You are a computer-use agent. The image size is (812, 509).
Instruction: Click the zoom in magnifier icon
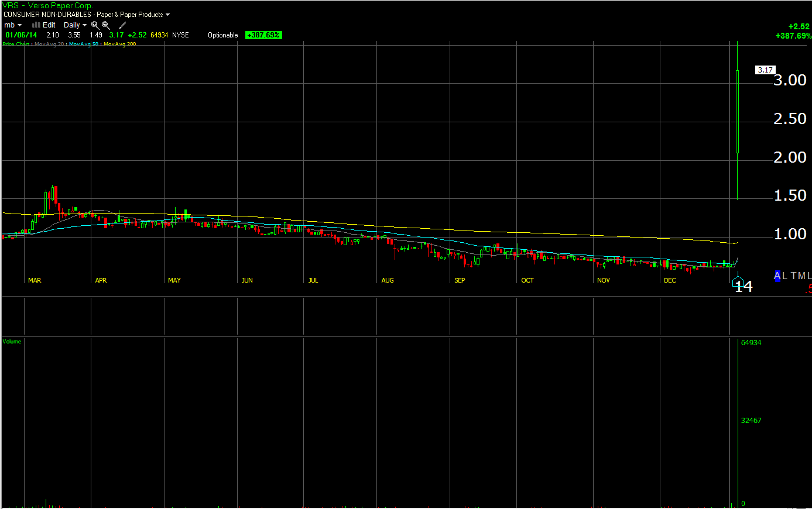pos(95,25)
